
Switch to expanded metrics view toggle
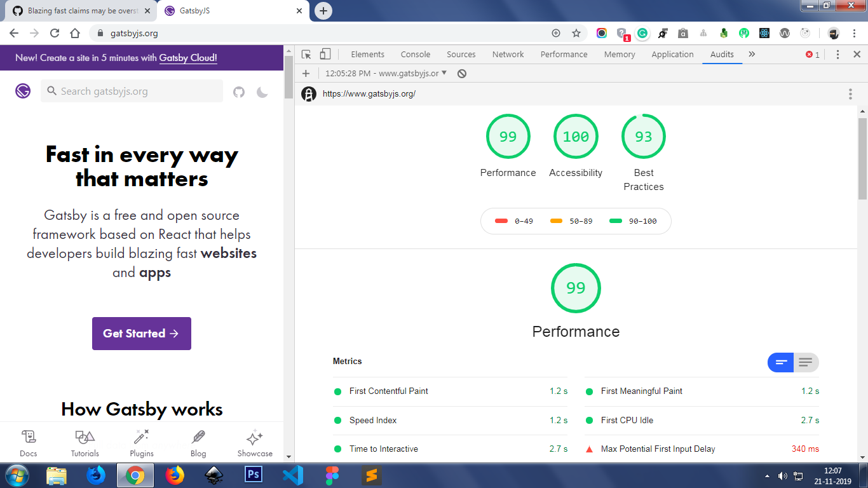(806, 362)
